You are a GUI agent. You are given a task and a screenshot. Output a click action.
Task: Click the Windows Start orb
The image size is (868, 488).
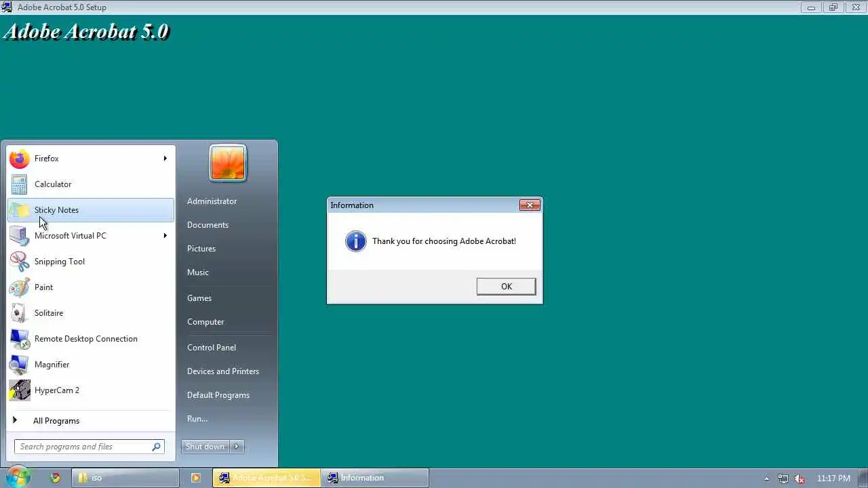coord(18,477)
